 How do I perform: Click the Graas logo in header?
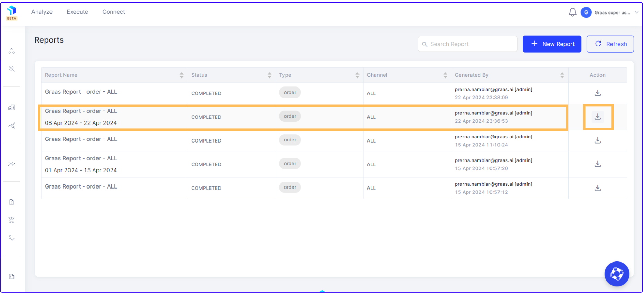12,10
